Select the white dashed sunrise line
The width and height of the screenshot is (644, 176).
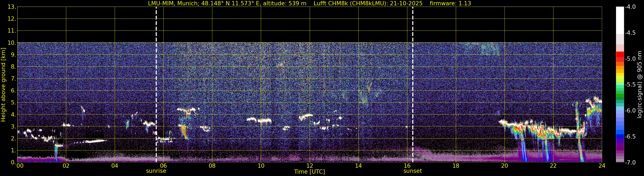click(156, 85)
